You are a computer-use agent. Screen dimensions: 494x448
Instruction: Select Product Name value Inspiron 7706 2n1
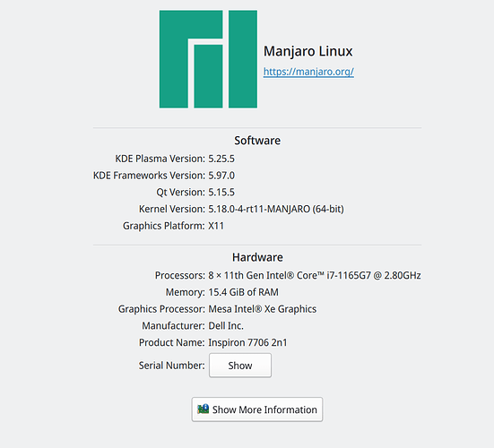[247, 342]
